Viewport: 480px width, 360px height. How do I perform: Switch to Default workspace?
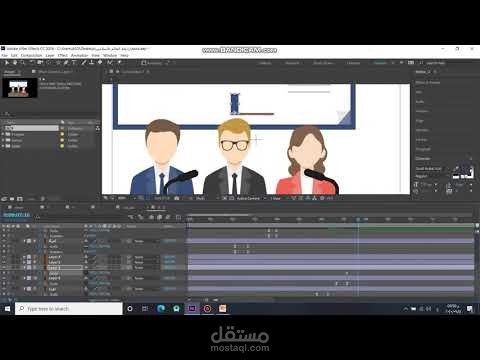(x=265, y=63)
